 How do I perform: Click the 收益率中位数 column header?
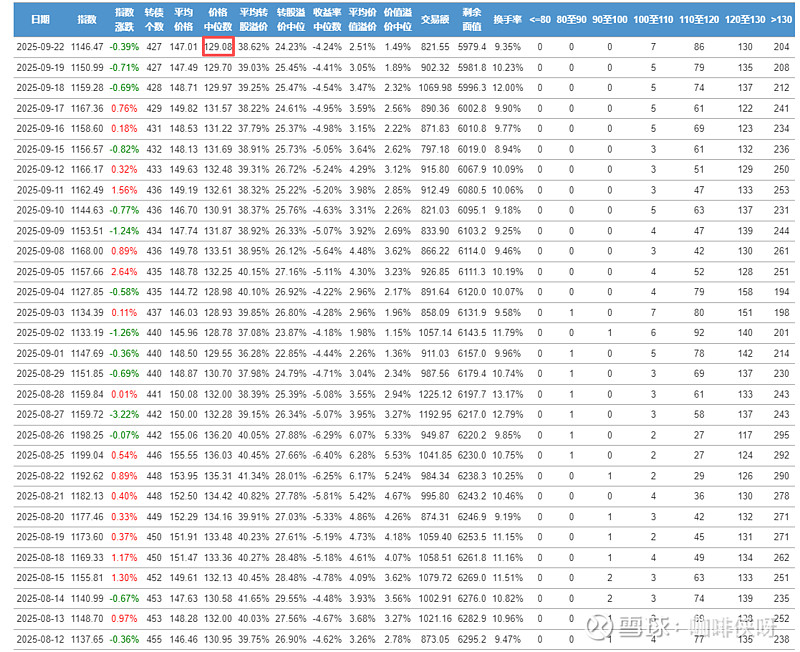coord(326,20)
